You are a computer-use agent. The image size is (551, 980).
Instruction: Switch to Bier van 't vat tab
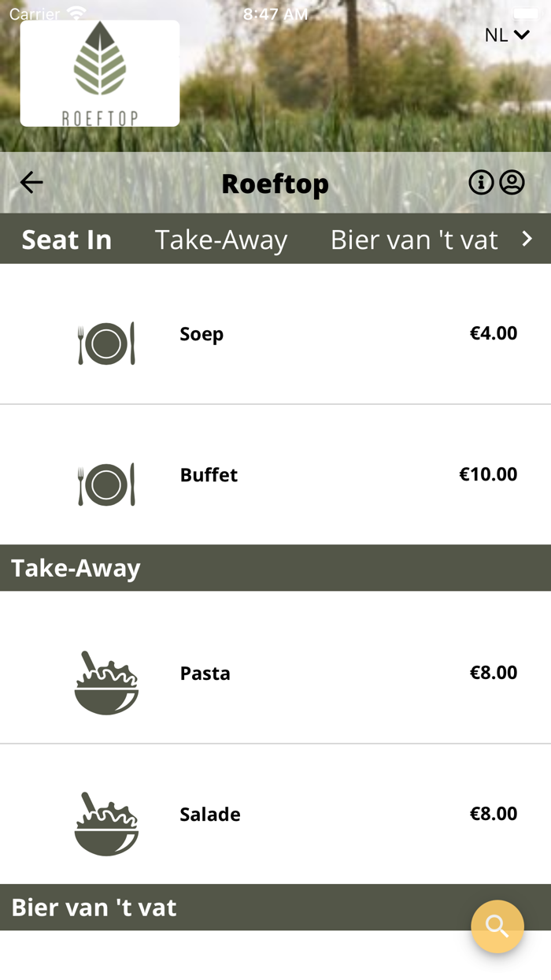click(414, 239)
